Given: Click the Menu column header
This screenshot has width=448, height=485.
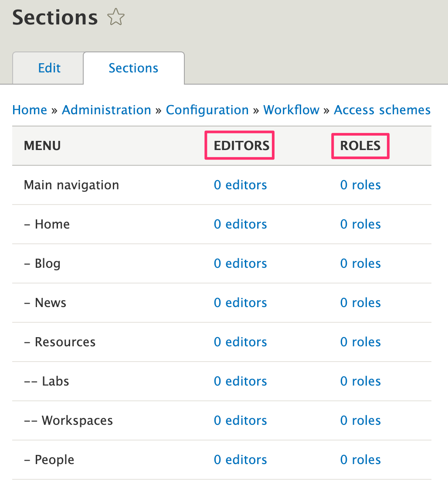Looking at the screenshot, I should pyautogui.click(x=42, y=146).
